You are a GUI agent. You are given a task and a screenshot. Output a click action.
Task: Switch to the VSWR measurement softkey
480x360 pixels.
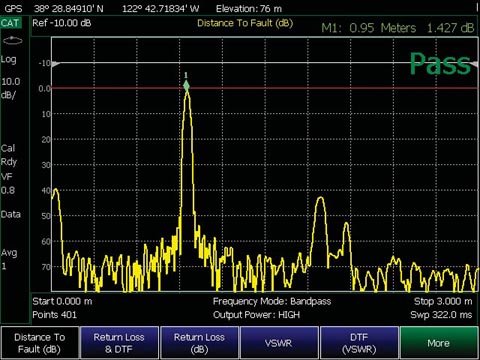[279, 343]
